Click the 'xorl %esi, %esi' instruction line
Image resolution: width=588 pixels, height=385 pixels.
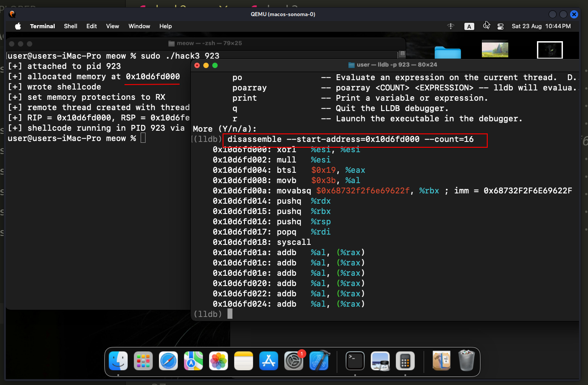tap(287, 150)
